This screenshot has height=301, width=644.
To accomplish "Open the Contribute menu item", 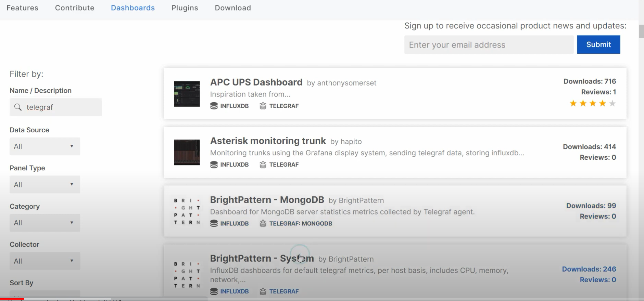I will click(x=75, y=8).
